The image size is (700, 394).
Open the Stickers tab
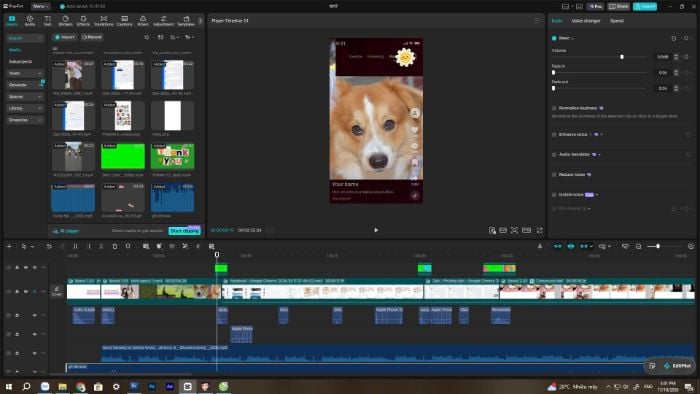[65, 21]
